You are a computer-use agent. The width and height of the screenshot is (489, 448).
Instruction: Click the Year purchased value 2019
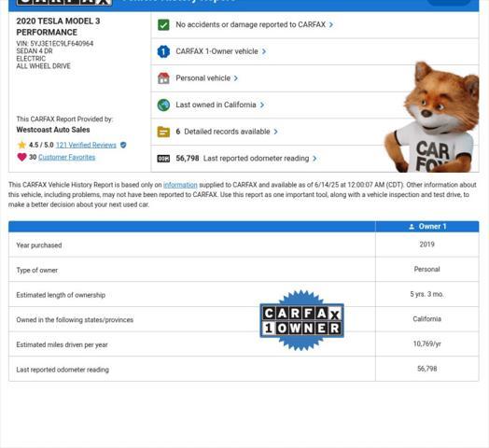pos(426,245)
